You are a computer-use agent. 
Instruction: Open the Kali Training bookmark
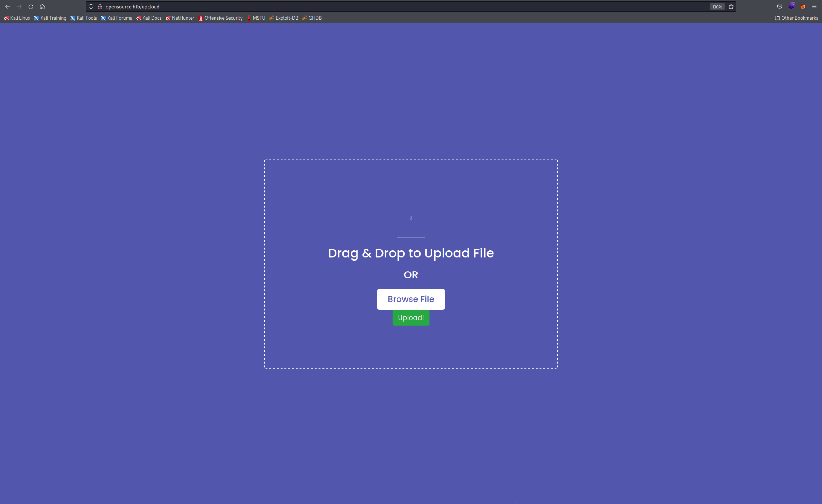tap(50, 18)
